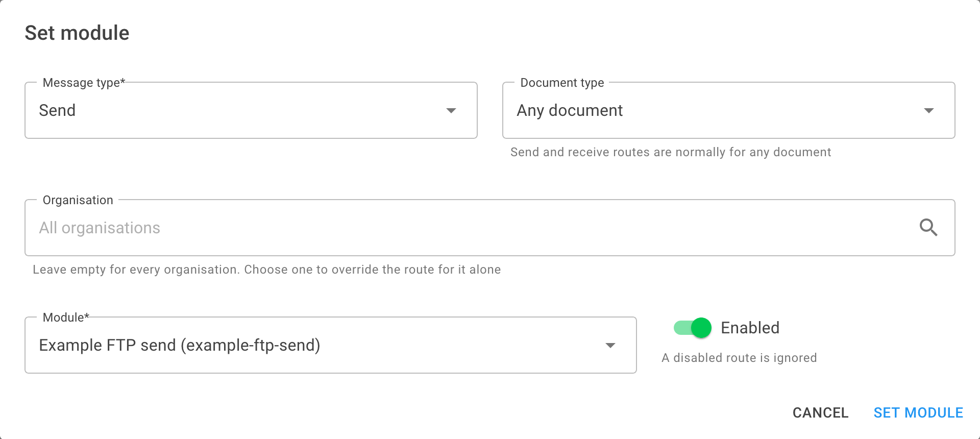Screen dimensions: 980x439
Task: Open the Module dropdown
Action: click(330, 345)
